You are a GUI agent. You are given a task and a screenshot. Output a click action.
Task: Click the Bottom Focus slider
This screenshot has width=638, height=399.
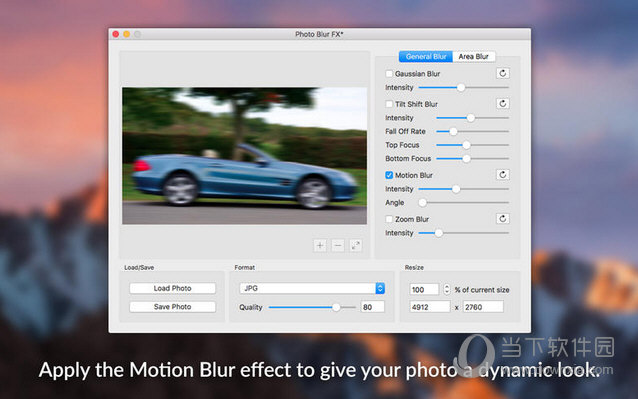click(473, 159)
